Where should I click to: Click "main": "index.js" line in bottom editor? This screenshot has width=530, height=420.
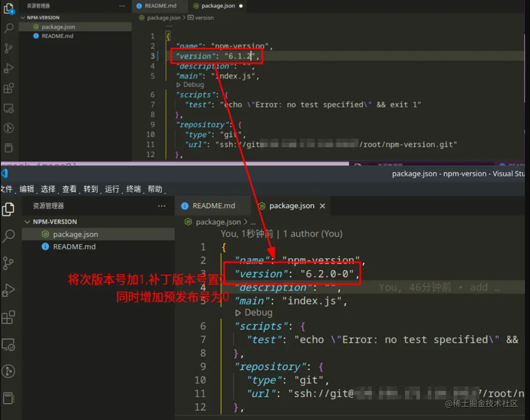291,301
